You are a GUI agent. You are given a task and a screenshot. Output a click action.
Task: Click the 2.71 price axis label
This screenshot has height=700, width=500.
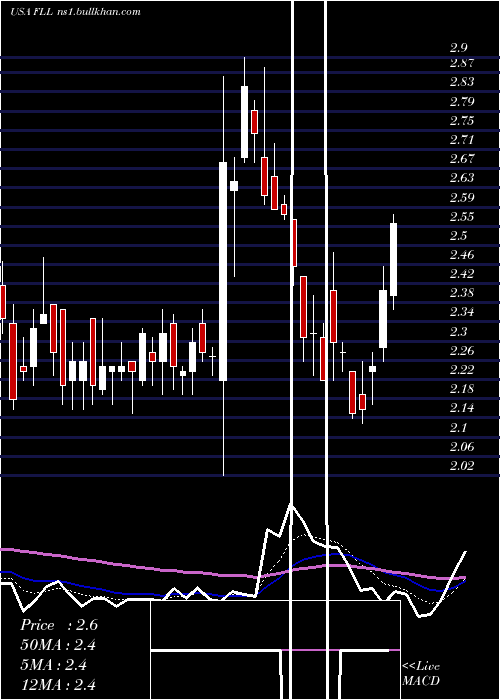click(x=462, y=140)
